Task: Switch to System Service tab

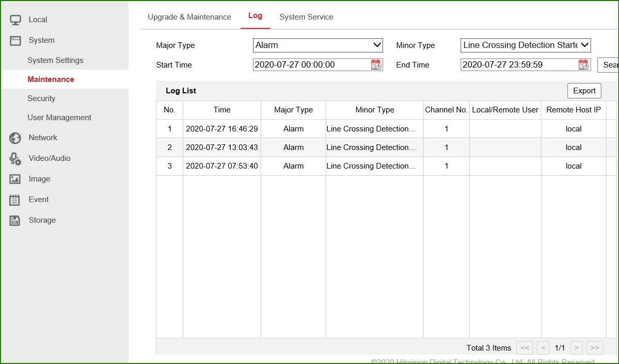Action: [x=306, y=17]
